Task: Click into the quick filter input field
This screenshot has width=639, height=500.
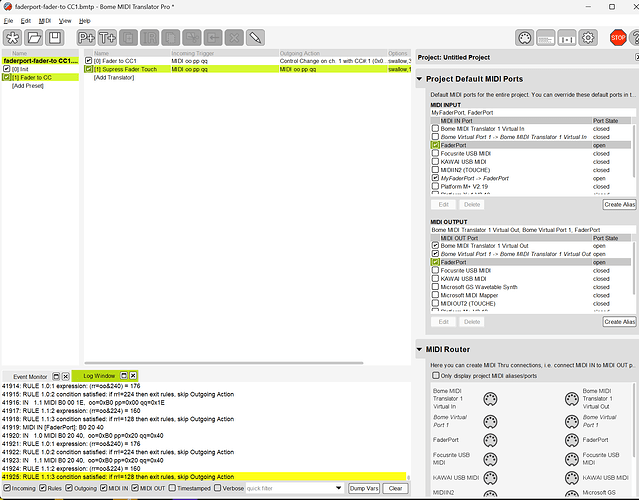Action: click(x=289, y=488)
